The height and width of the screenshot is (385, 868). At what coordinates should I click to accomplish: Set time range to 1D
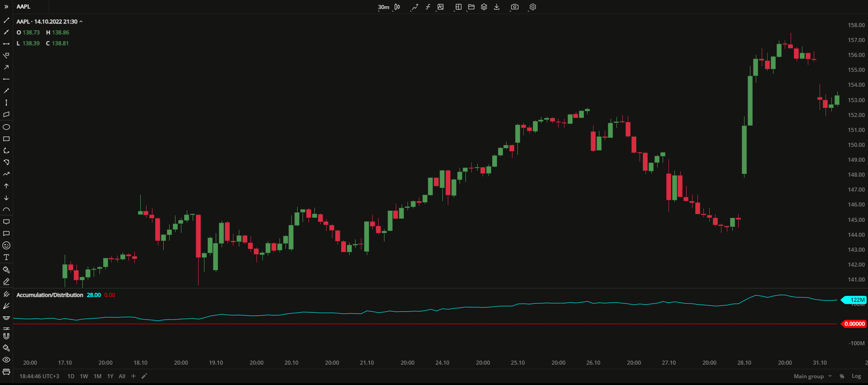point(71,376)
